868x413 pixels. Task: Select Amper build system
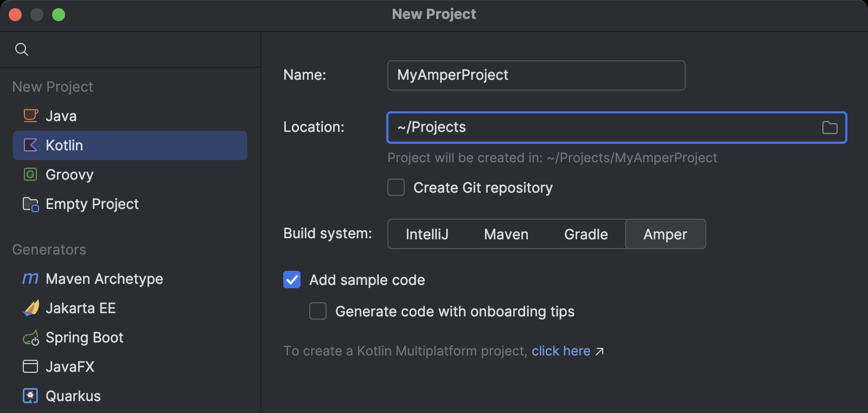[666, 234]
